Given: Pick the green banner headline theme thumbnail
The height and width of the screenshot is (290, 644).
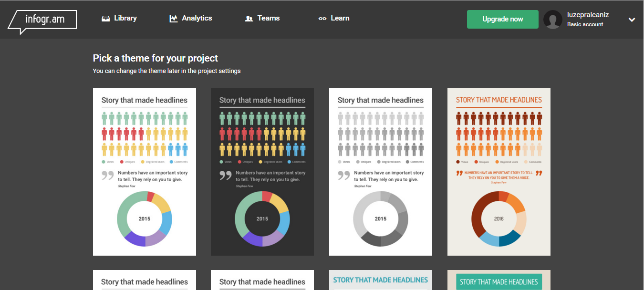Looking at the screenshot, I should (499, 280).
